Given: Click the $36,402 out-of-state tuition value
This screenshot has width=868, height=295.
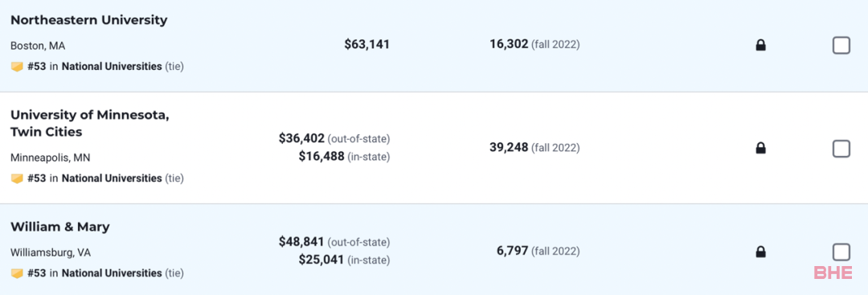Looking at the screenshot, I should click(x=301, y=137).
